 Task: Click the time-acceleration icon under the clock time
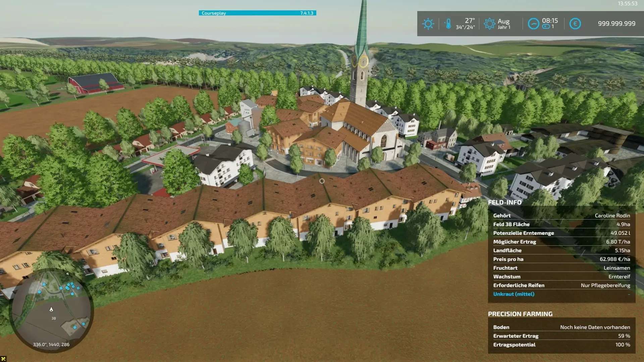pyautogui.click(x=546, y=27)
